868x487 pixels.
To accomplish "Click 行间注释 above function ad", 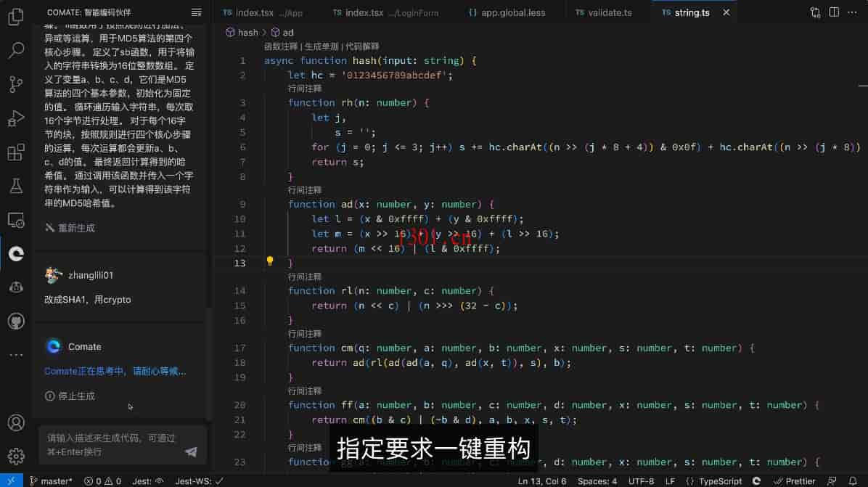I will tap(305, 190).
